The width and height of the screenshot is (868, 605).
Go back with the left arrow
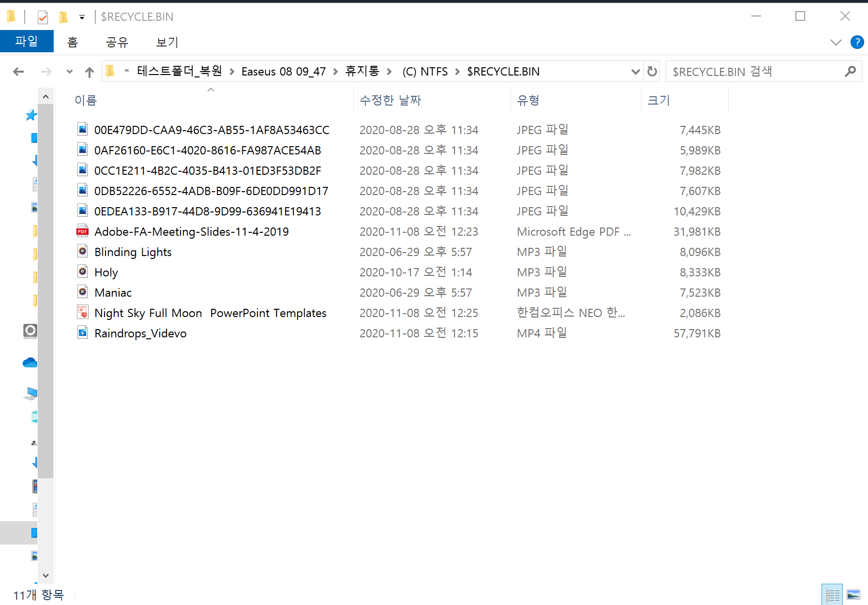(x=18, y=72)
